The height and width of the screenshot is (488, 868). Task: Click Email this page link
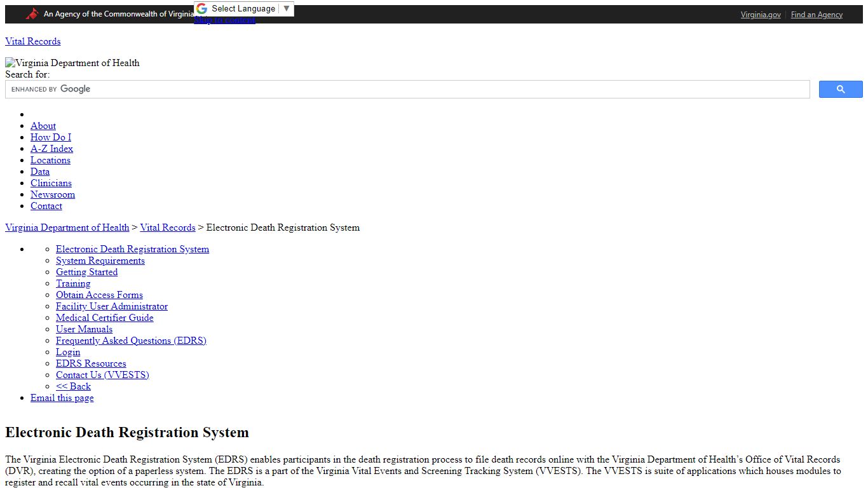point(62,398)
